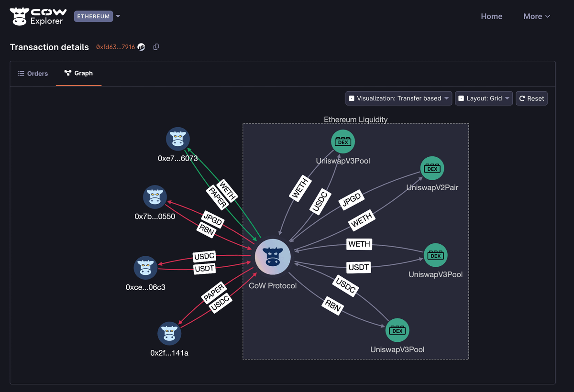Click the 0x2f...141a trader node
The width and height of the screenshot is (574, 392).
[169, 334]
